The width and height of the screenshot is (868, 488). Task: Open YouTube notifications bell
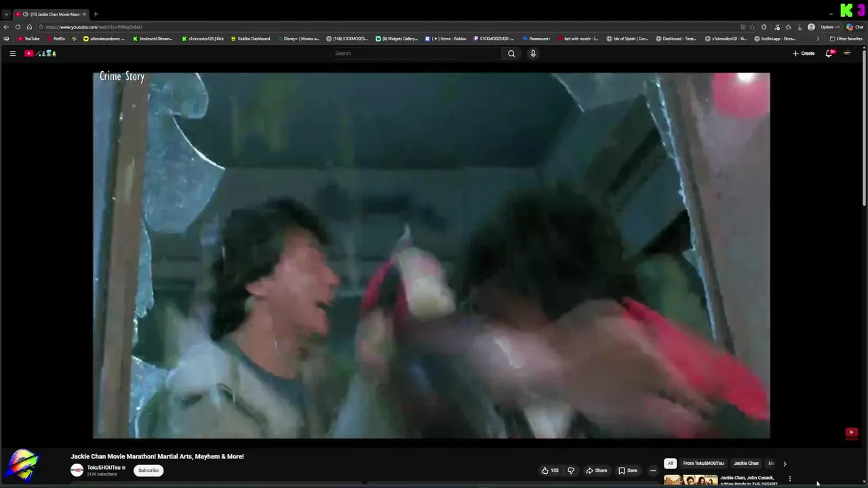click(x=829, y=54)
